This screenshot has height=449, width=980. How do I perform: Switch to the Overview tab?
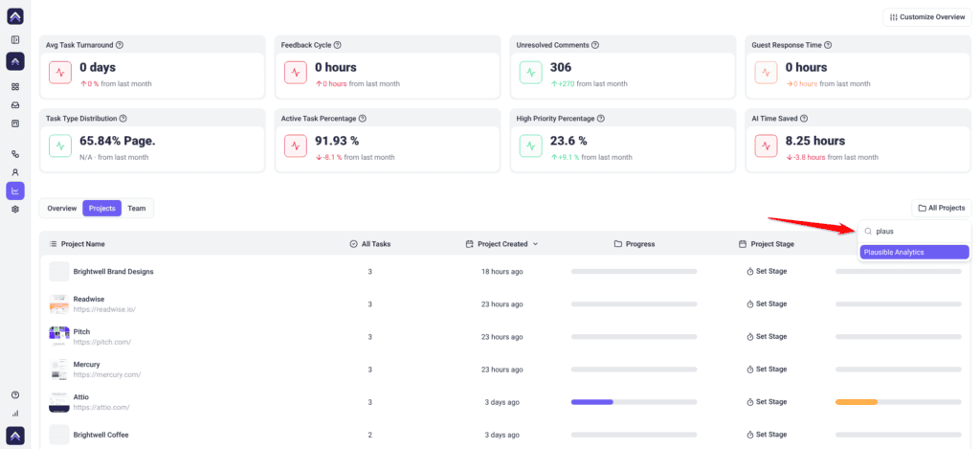pyautogui.click(x=62, y=209)
